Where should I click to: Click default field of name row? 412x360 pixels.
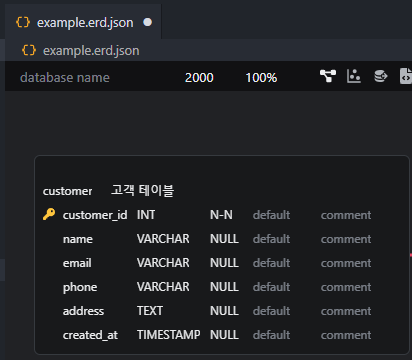coord(271,239)
